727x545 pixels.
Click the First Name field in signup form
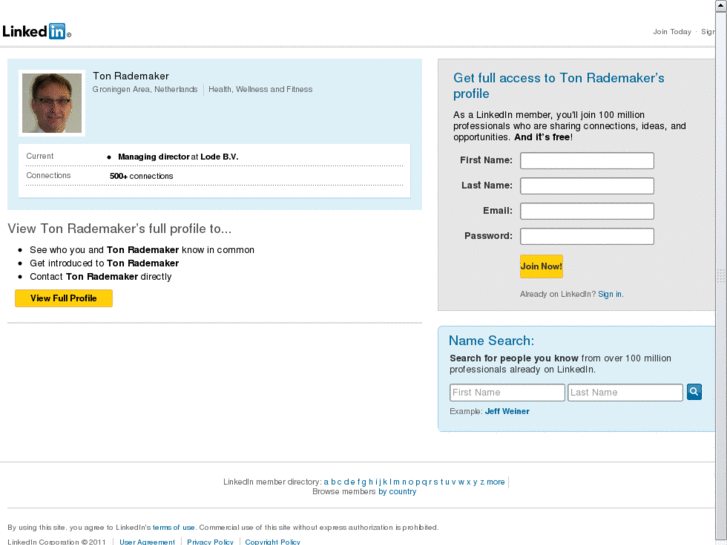pyautogui.click(x=587, y=160)
